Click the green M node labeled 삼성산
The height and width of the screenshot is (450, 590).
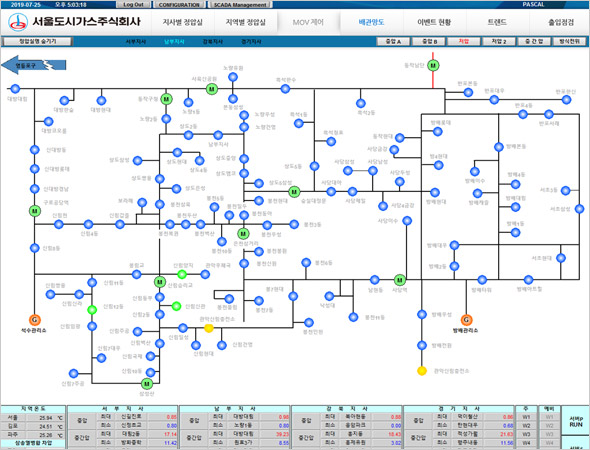[x=147, y=384]
